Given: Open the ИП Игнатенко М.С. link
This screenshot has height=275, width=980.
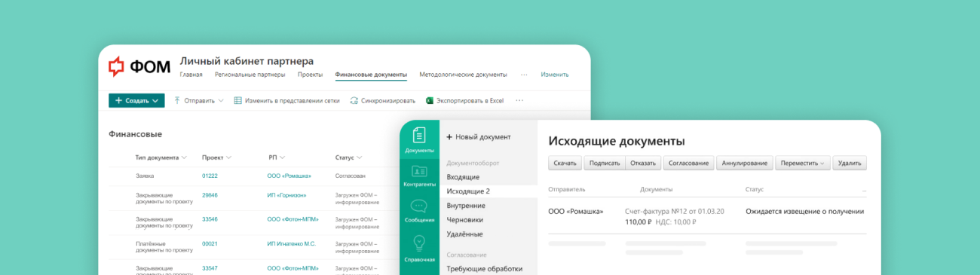Looking at the screenshot, I should (x=292, y=243).
